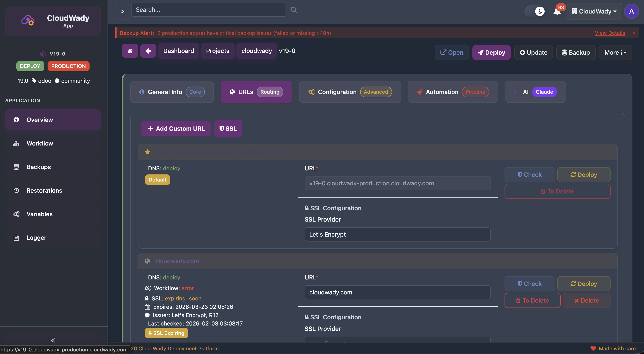This screenshot has height=354, width=644.
Task: Click the home icon in the breadcrumb bar
Action: tap(130, 51)
